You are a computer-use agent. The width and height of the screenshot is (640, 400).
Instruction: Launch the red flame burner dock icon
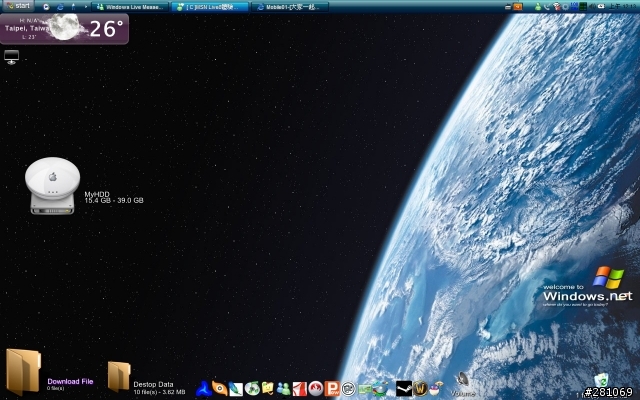click(x=316, y=389)
